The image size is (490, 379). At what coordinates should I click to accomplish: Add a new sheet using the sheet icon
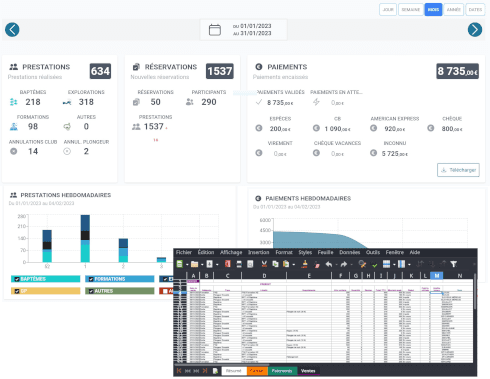click(x=215, y=371)
